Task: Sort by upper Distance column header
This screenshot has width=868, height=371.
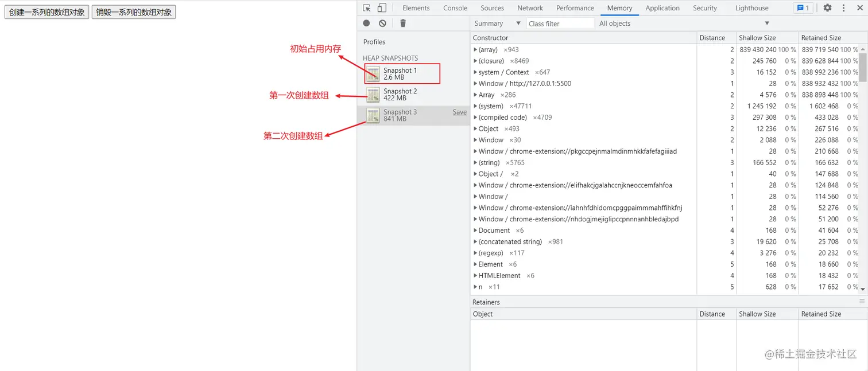Action: point(716,38)
